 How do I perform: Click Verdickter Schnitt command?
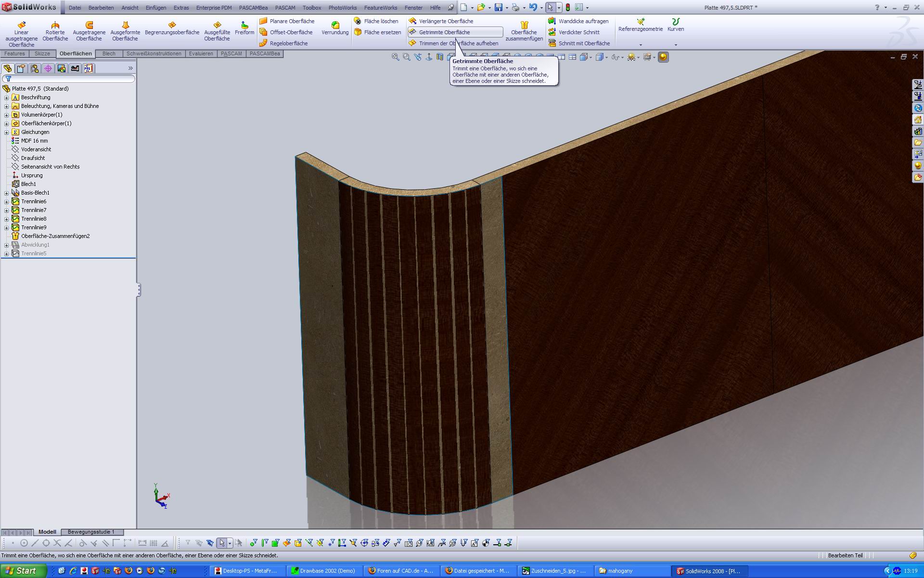[x=574, y=32]
